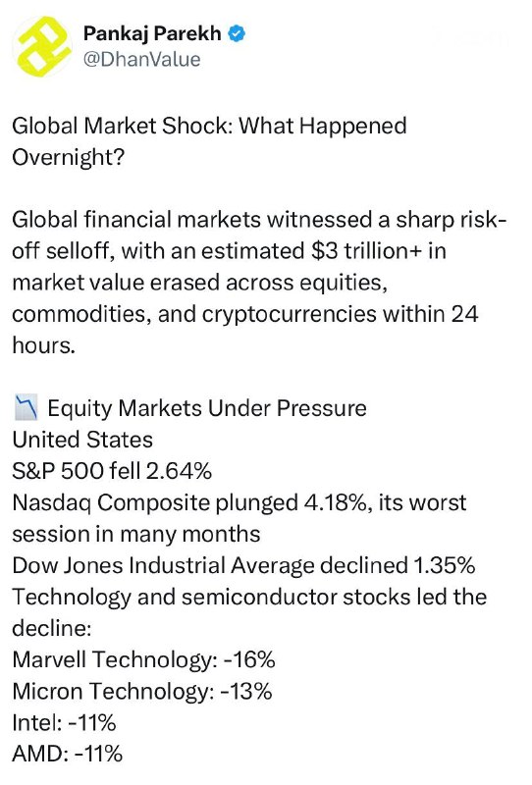The width and height of the screenshot is (532, 785).
Task: Click the blue verified badge
Action: pyautogui.click(x=237, y=33)
